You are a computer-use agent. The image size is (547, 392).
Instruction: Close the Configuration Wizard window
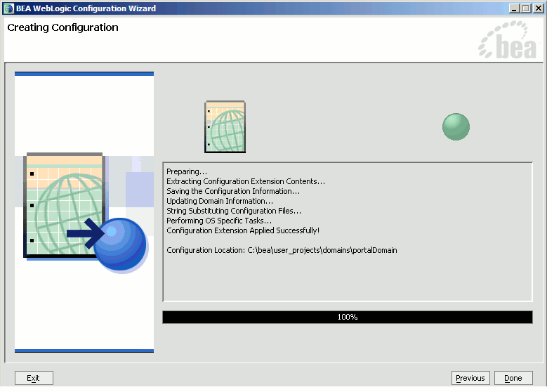(539, 8)
